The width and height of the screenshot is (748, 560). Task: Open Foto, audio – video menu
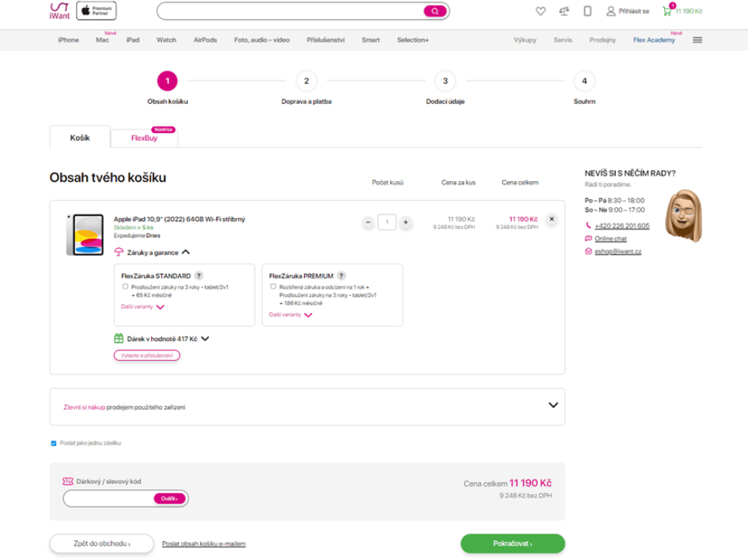[262, 40]
